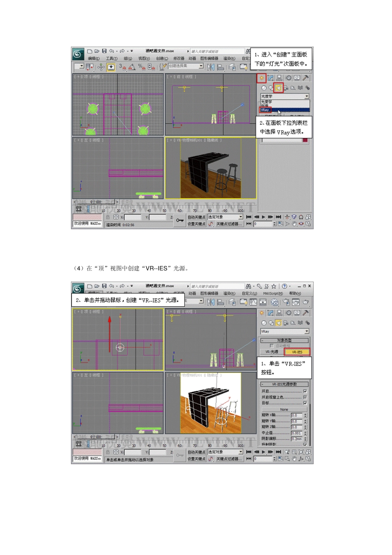Select the Space Warps category in the lower screenshot

point(300,323)
